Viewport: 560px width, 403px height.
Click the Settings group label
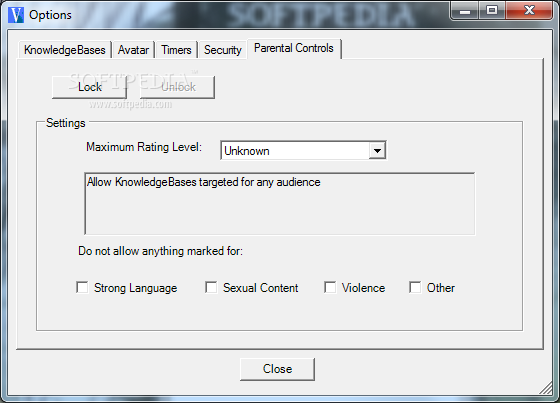66,123
